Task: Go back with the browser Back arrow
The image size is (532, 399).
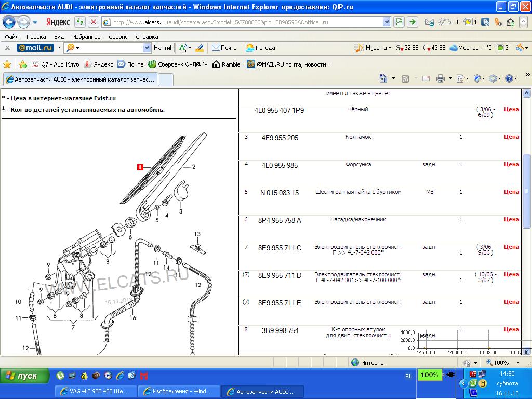Action: pos(9,22)
